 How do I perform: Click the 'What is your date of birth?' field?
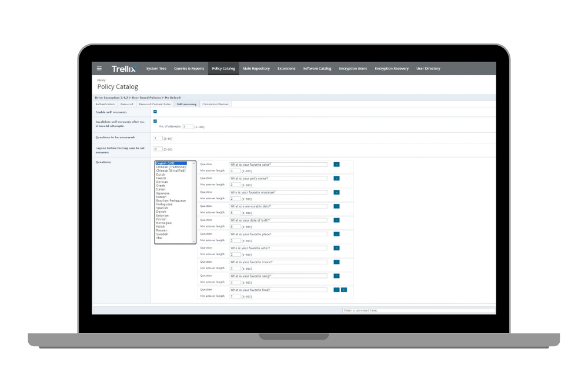click(278, 220)
